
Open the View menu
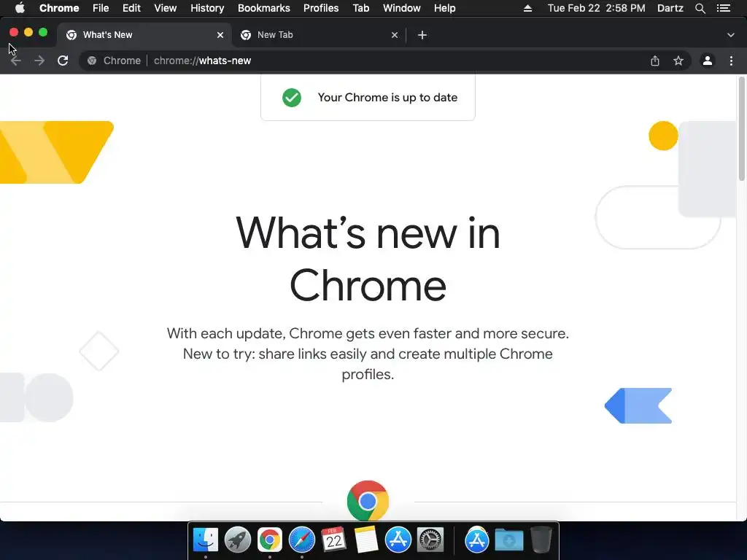pos(166,8)
